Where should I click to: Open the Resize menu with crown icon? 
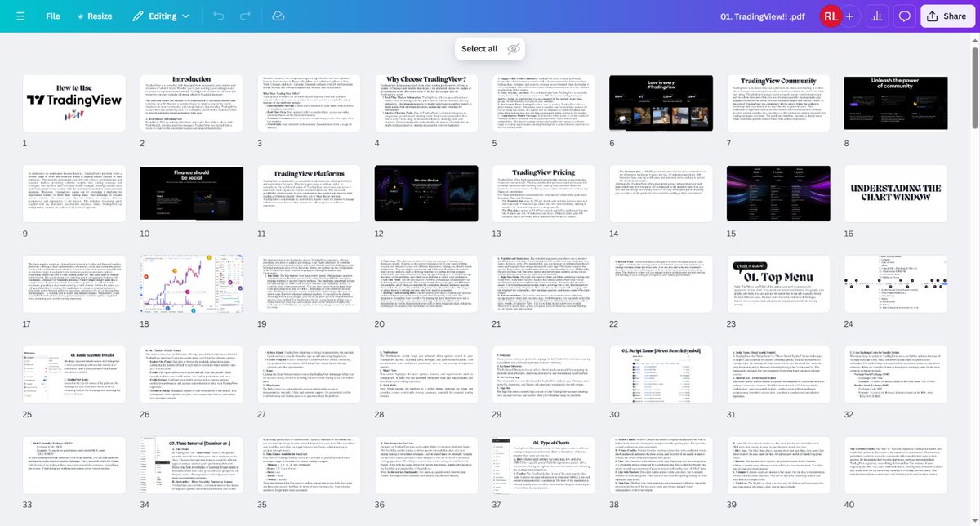(95, 16)
